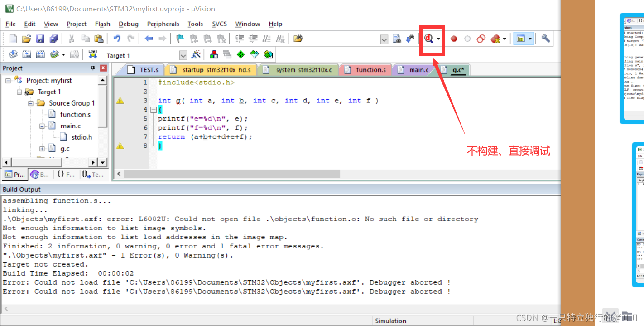Open window layout dropdown arrow
The height and width of the screenshot is (326, 644).
tap(530, 39)
